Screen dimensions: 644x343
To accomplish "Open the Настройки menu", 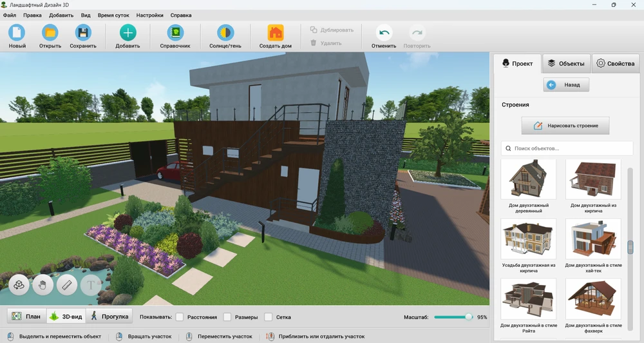I will pyautogui.click(x=149, y=15).
